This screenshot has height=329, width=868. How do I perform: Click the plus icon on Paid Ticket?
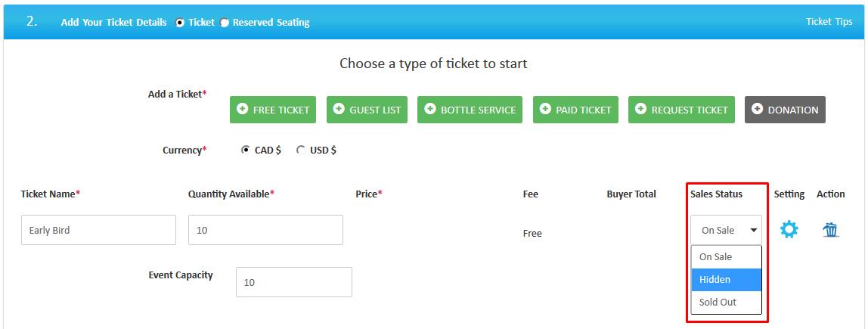coord(545,109)
